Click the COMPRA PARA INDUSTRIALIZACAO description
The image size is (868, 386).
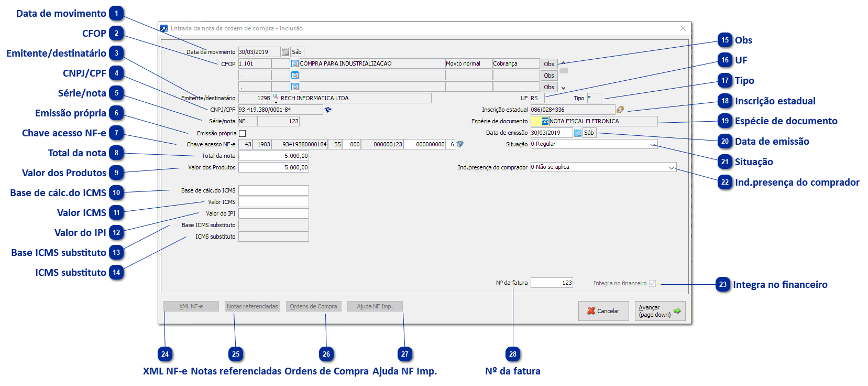tap(372, 63)
